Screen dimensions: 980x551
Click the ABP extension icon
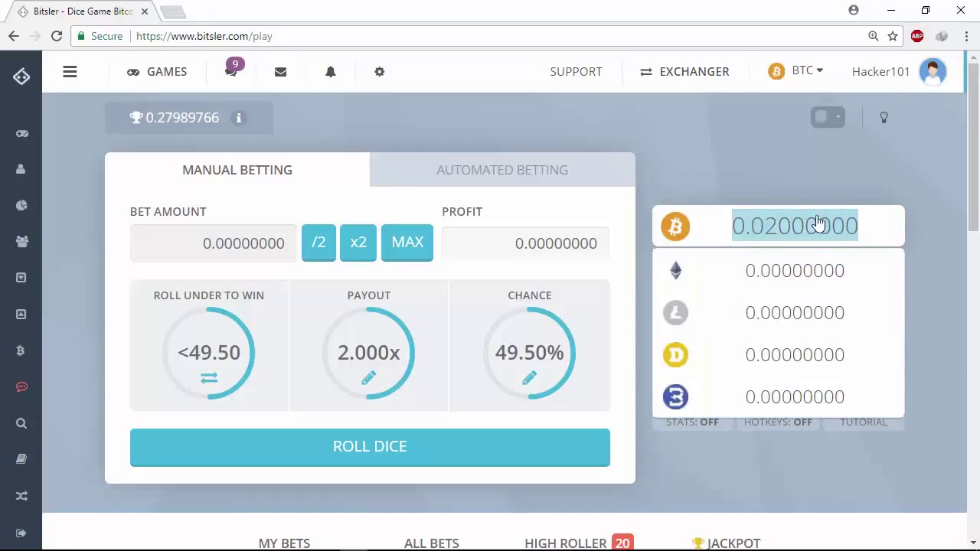[917, 36]
